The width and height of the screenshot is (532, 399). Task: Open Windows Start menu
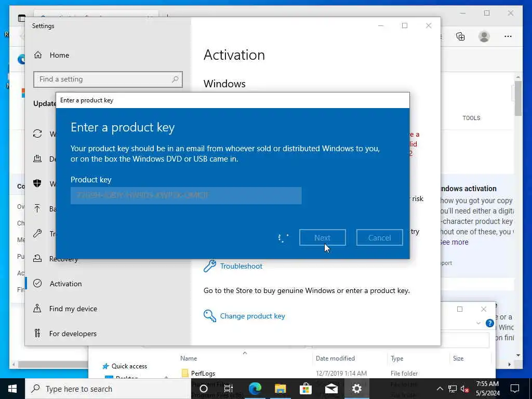[12, 389]
